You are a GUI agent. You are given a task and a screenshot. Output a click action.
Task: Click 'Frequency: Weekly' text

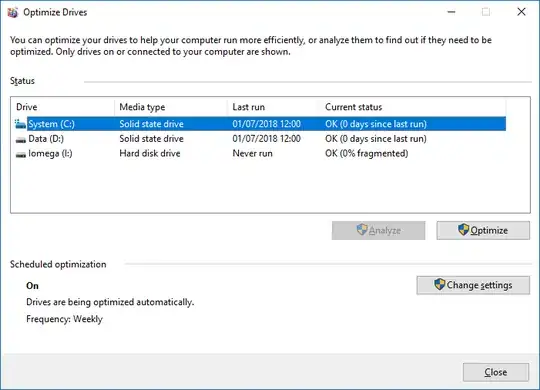pyautogui.click(x=64, y=319)
